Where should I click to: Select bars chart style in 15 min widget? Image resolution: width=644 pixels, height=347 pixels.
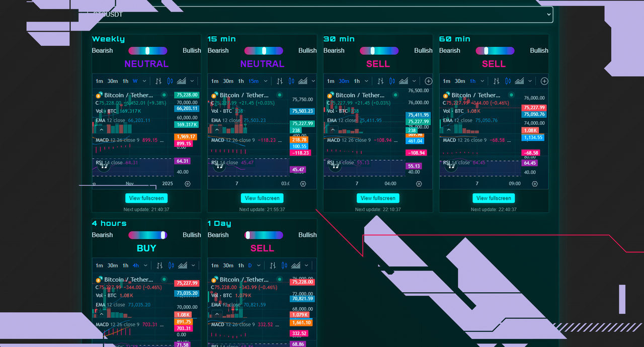point(279,81)
